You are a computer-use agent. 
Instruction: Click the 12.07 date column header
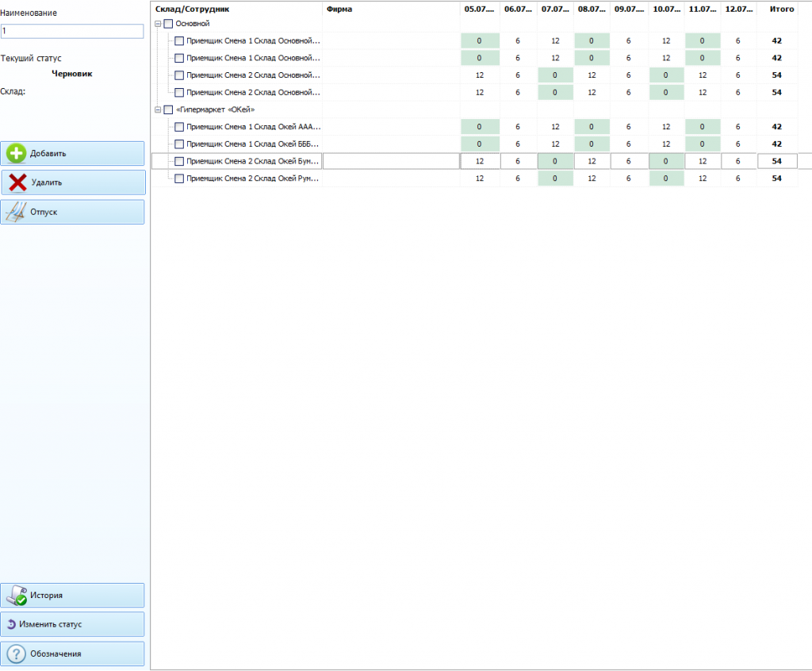[x=739, y=9]
